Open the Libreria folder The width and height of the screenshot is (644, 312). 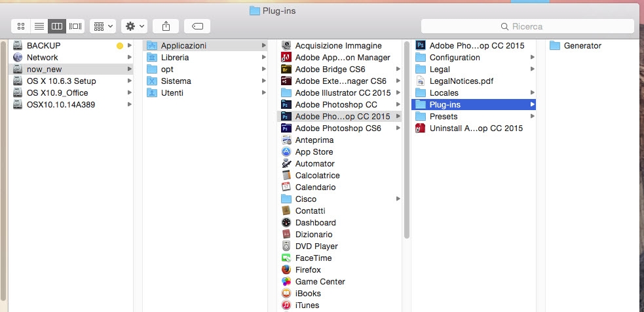point(174,58)
